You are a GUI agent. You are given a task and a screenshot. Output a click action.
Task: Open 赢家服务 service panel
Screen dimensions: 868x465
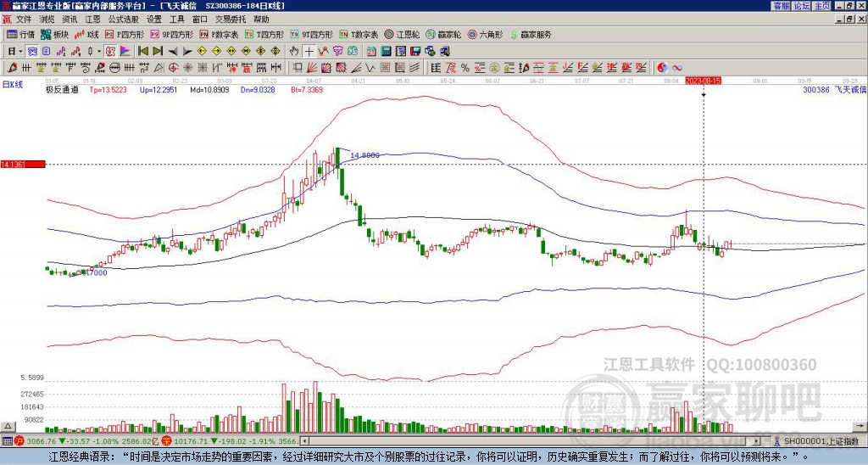531,34
